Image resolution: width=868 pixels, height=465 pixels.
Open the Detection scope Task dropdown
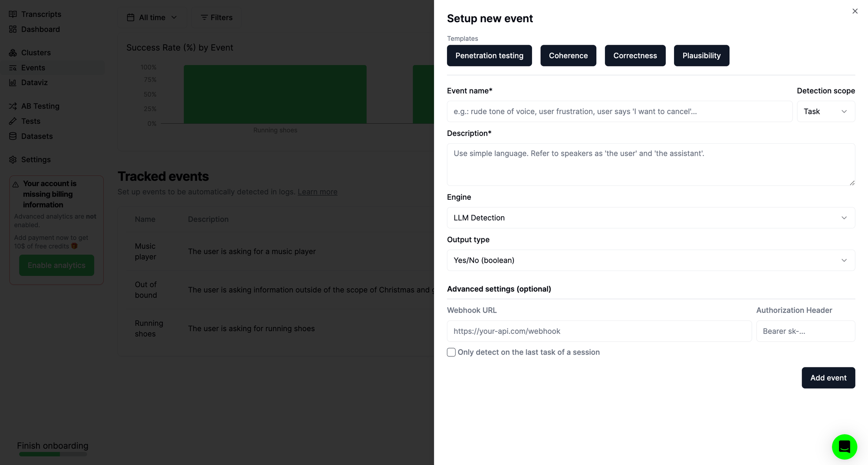click(826, 112)
